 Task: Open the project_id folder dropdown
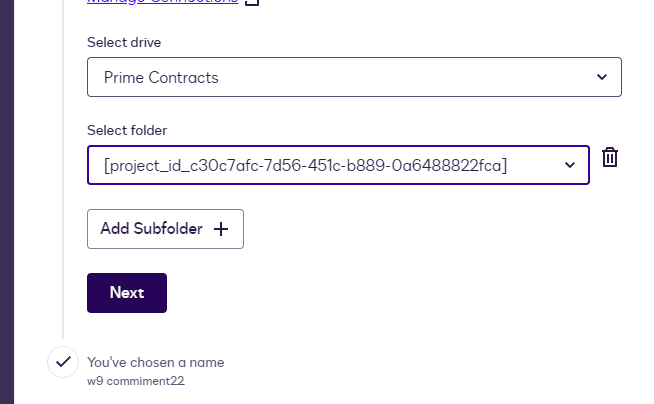pyautogui.click(x=338, y=165)
